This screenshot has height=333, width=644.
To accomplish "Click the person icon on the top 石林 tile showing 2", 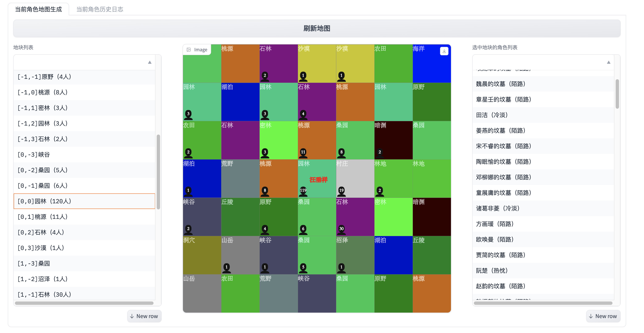I will 265,77.
